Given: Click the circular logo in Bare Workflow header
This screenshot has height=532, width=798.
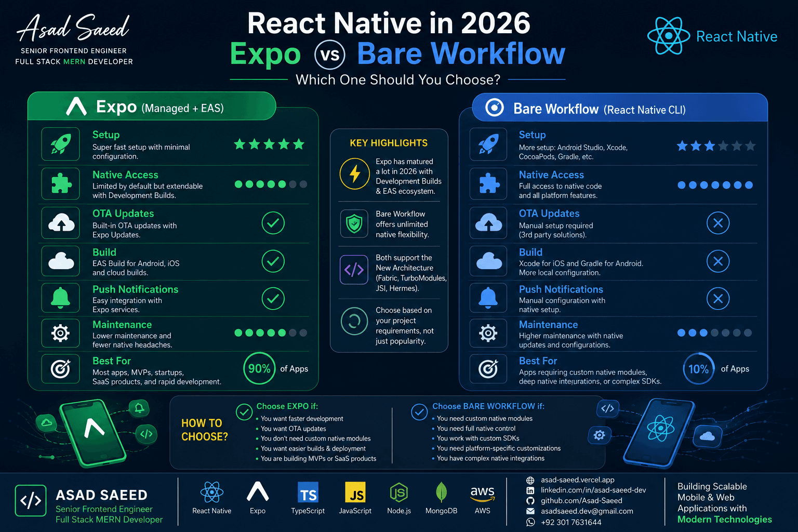Looking at the screenshot, I should pyautogui.click(x=494, y=108).
